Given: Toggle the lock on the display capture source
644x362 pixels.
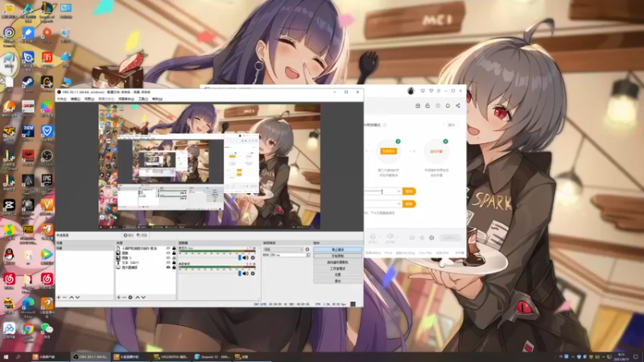Looking at the screenshot, I should tap(174, 267).
